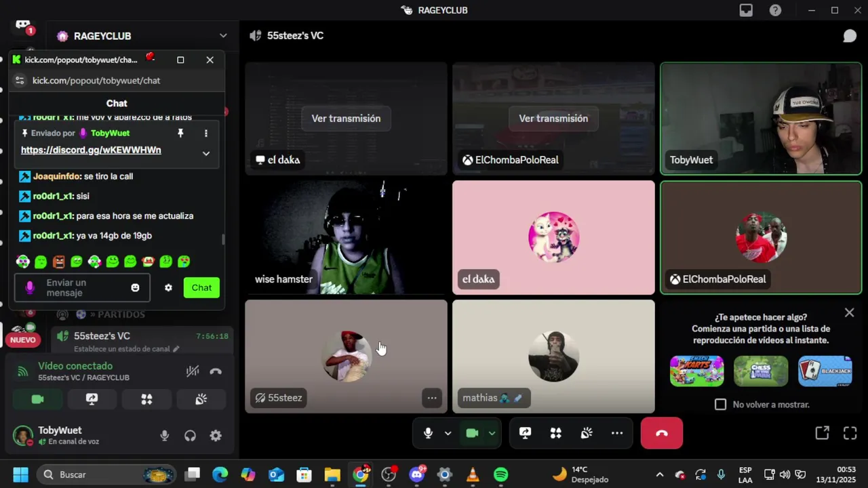Disconnect using the phone icon beside Vídeo conectado
This screenshot has height=488, width=868.
point(216,371)
